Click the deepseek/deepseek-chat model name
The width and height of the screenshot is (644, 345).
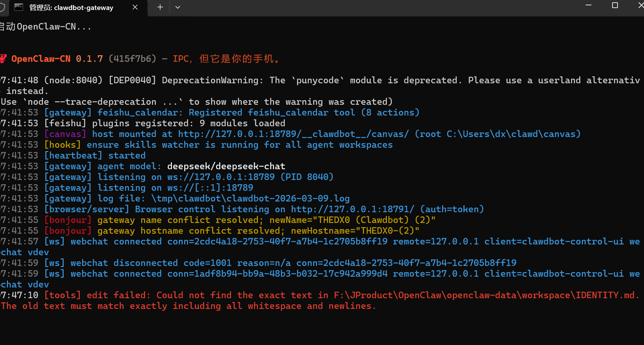226,166
